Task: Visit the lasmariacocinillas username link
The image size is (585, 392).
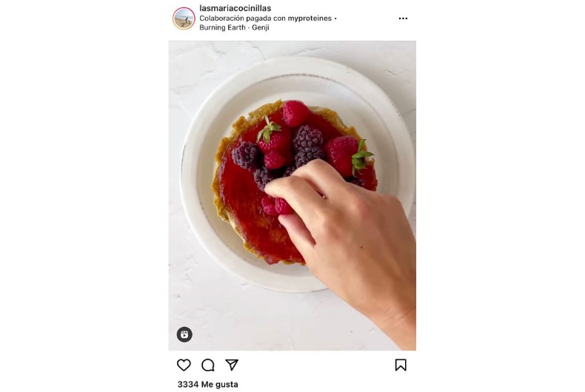Action: pyautogui.click(x=235, y=8)
